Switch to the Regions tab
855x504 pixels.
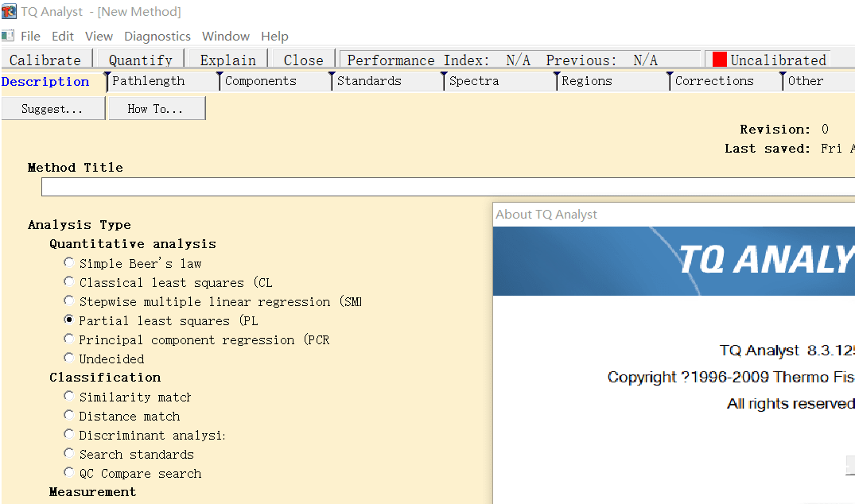click(587, 81)
